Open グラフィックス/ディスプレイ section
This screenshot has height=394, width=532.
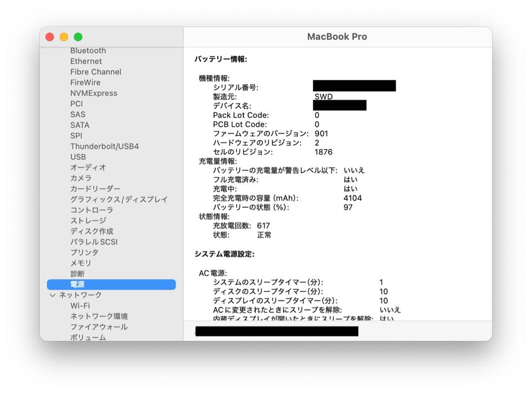tap(114, 199)
